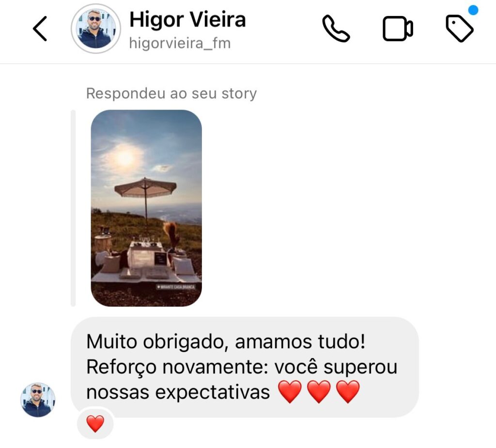The image size is (496, 448).
Task: Click the 'Respondeu ao seu story' label
Action: 171,93
